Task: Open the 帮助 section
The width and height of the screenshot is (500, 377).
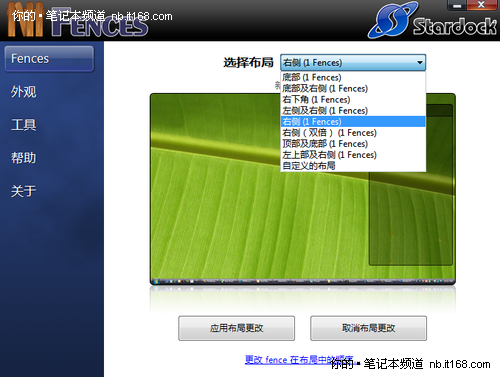Action: [24, 158]
